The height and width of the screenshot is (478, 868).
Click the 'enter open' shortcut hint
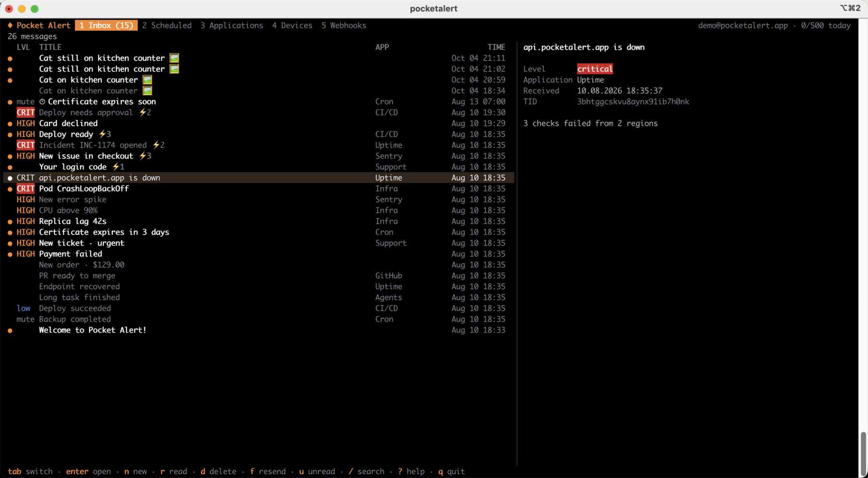pyautogui.click(x=89, y=472)
